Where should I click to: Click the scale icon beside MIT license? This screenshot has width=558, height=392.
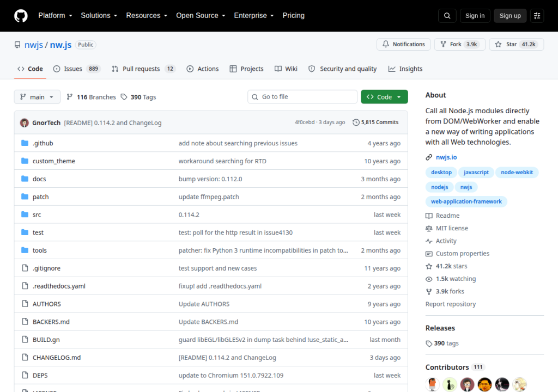click(x=429, y=228)
